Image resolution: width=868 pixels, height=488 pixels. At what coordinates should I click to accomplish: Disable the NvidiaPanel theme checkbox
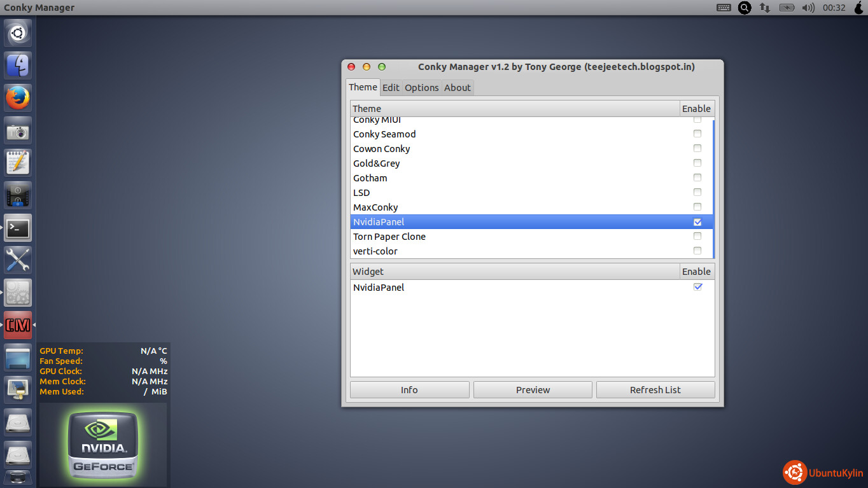(x=697, y=222)
